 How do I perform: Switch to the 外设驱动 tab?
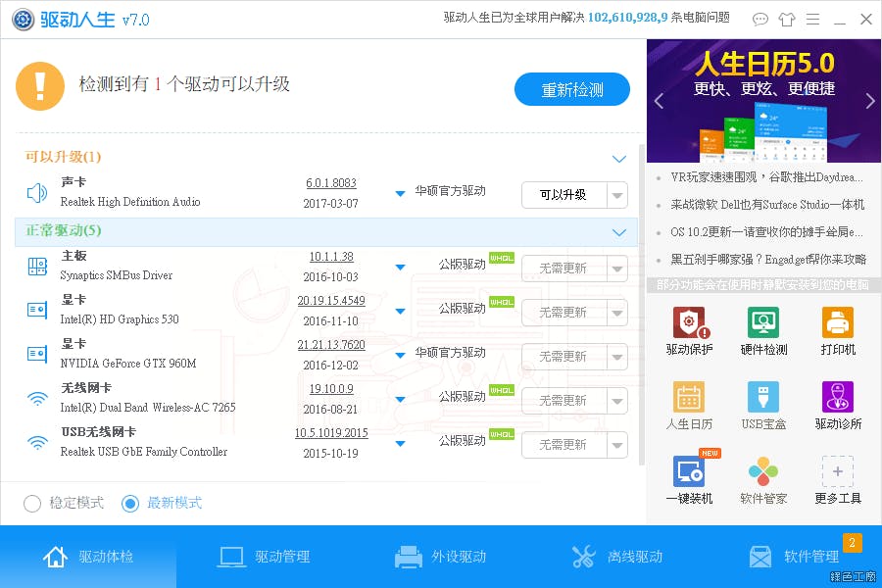(x=440, y=557)
